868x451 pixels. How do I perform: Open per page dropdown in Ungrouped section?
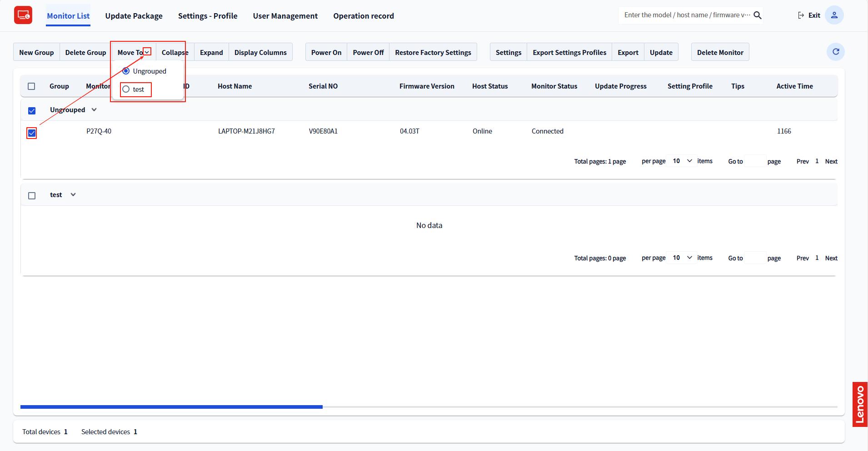682,161
